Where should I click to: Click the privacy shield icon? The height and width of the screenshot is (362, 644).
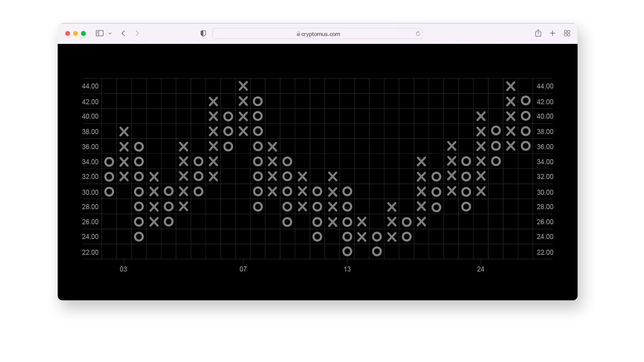[203, 33]
